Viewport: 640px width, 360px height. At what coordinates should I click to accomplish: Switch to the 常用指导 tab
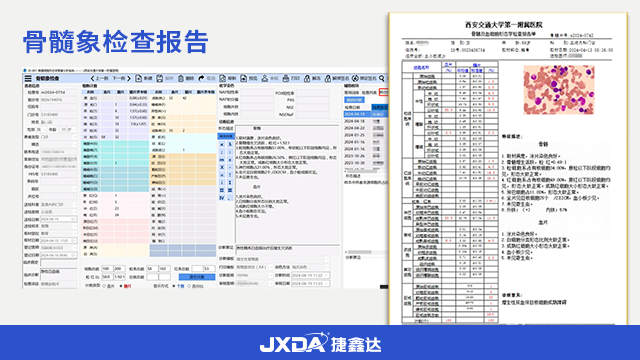tap(352, 93)
